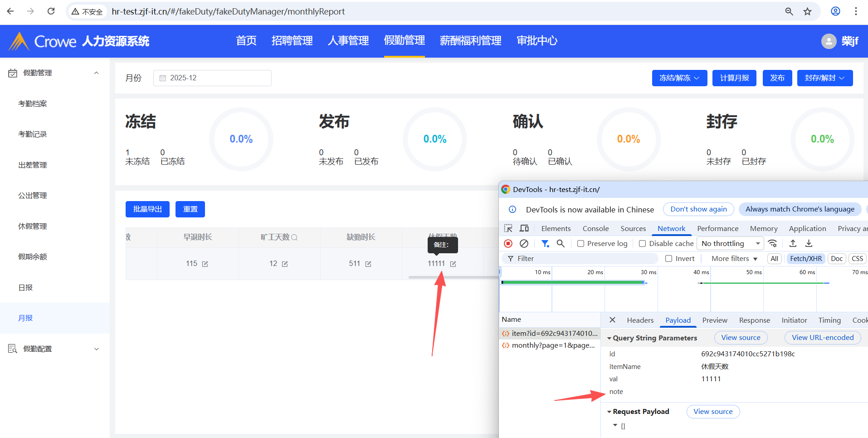Open the 薪酬福利管理 top menu
Viewport: 868px width, 438px height.
(470, 41)
